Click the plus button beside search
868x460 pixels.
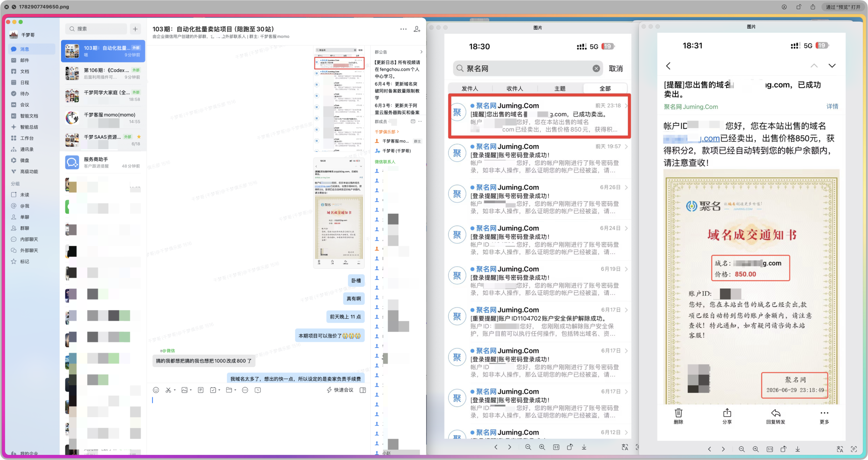[x=135, y=29]
